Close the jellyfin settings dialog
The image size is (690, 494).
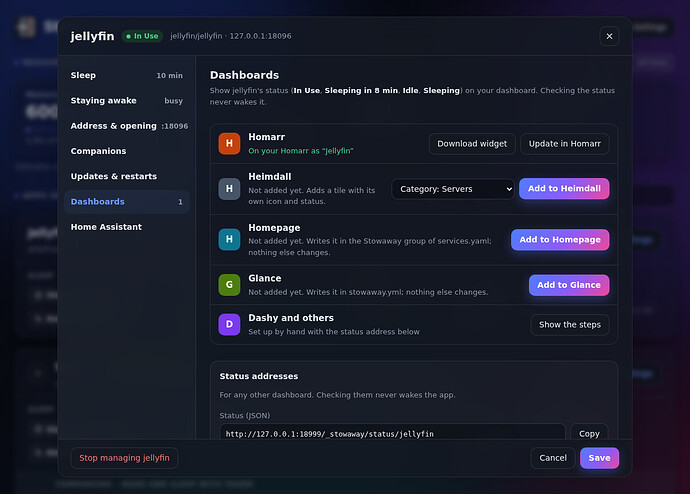(609, 36)
